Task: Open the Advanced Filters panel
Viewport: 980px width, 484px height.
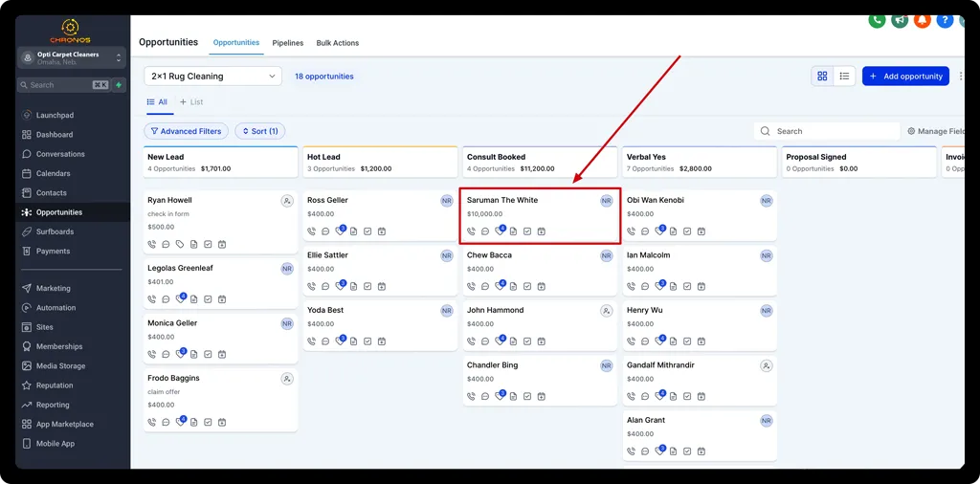Action: pyautogui.click(x=187, y=131)
